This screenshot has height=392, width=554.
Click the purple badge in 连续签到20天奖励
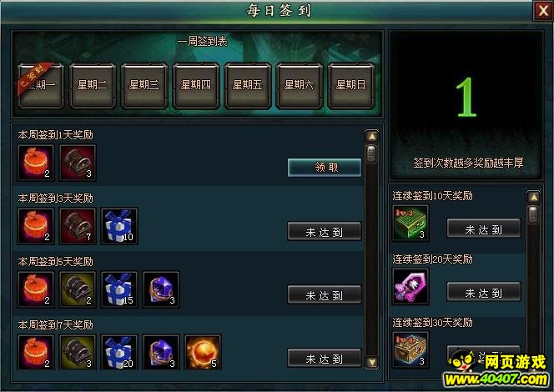coord(410,286)
